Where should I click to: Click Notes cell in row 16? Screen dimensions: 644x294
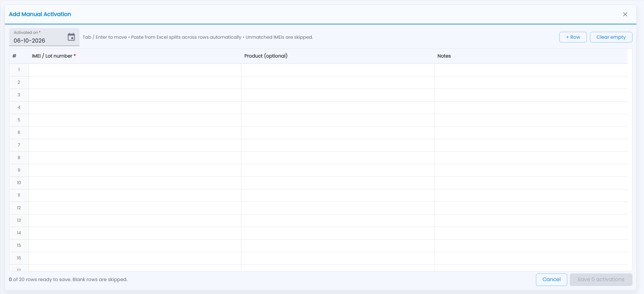point(531,258)
